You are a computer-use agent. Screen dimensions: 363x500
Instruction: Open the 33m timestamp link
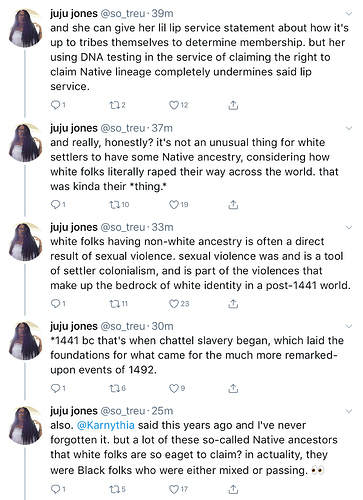[x=162, y=227]
